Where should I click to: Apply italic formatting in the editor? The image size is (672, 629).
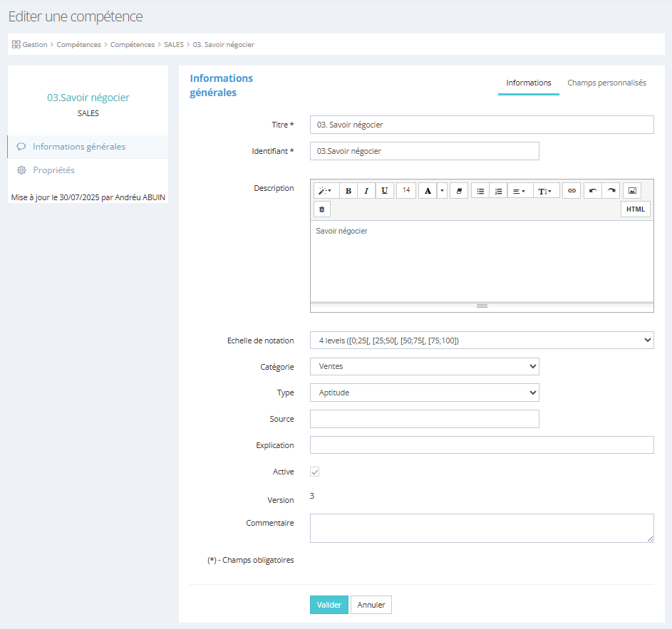pyautogui.click(x=366, y=191)
